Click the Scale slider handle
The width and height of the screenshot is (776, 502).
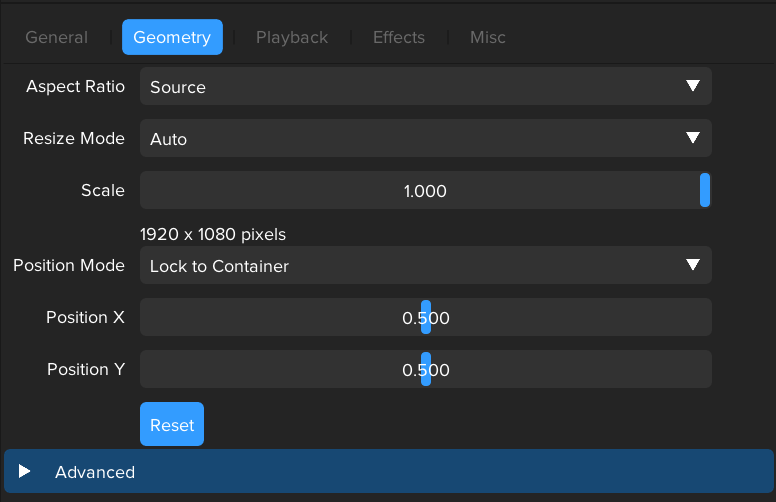click(705, 190)
